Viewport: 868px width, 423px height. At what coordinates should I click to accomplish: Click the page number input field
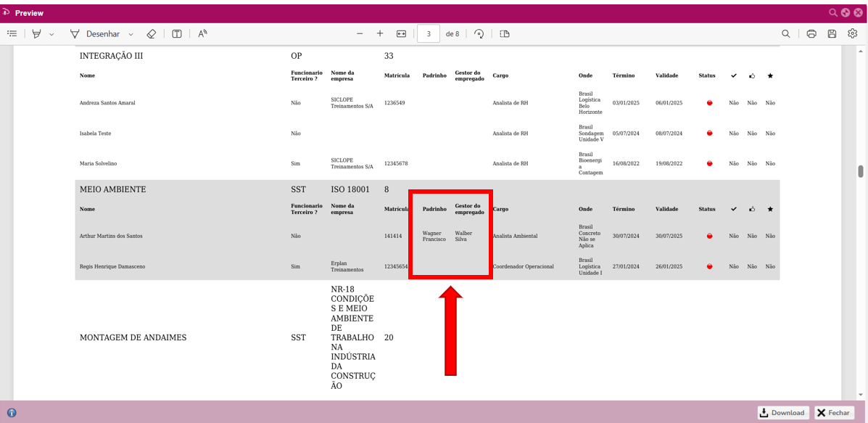[429, 34]
